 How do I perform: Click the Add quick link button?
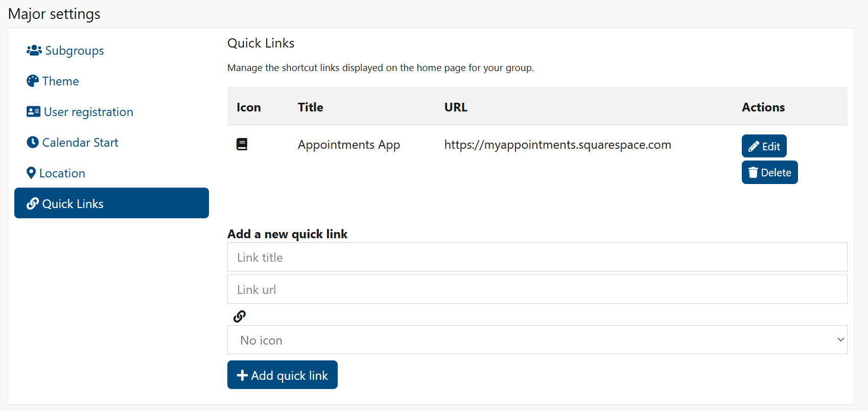(x=282, y=375)
